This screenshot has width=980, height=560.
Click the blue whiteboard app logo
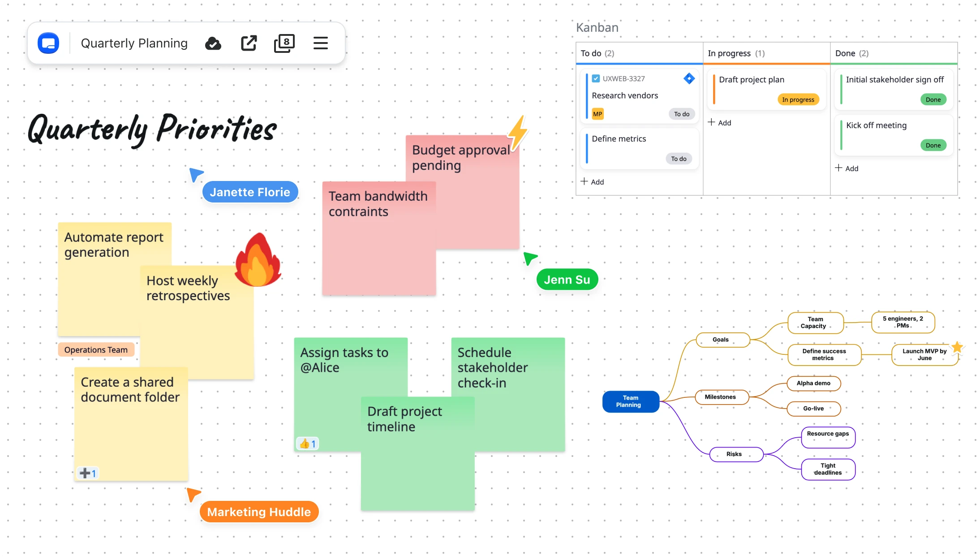coord(49,43)
